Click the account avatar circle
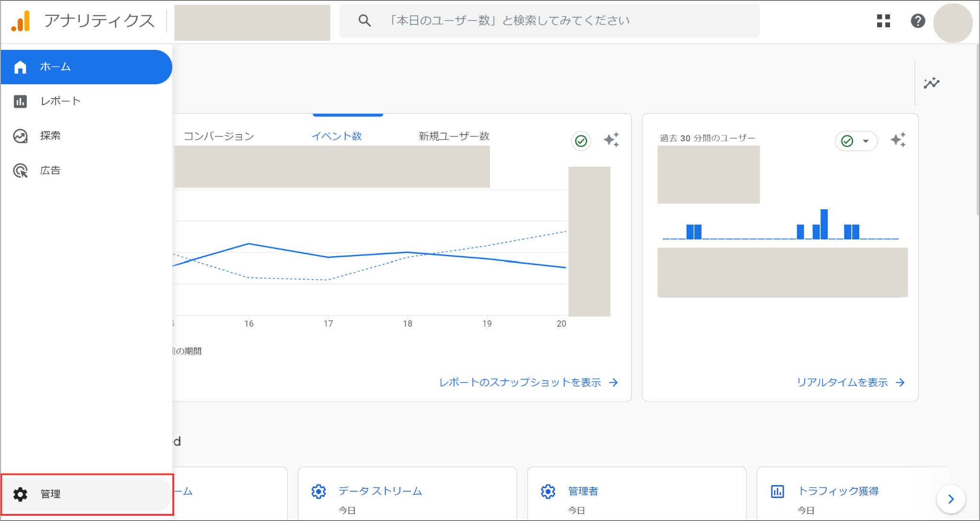This screenshot has width=980, height=521. tap(953, 23)
